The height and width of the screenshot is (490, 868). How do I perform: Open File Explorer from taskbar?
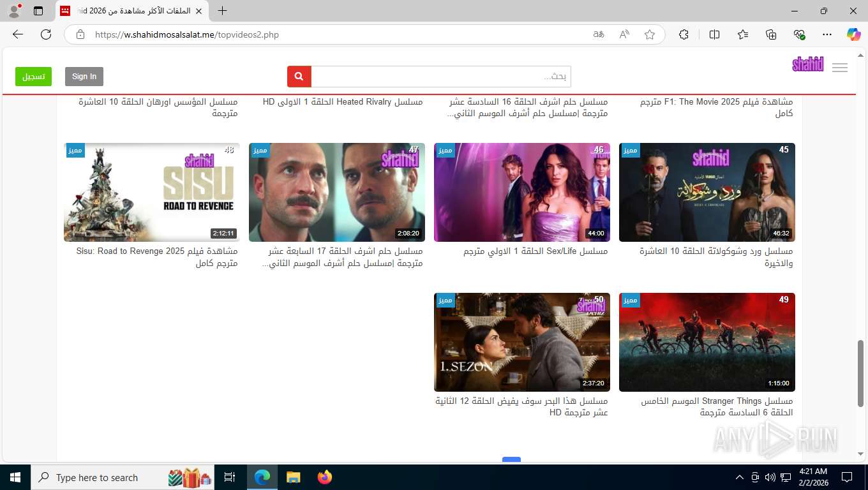click(x=293, y=477)
